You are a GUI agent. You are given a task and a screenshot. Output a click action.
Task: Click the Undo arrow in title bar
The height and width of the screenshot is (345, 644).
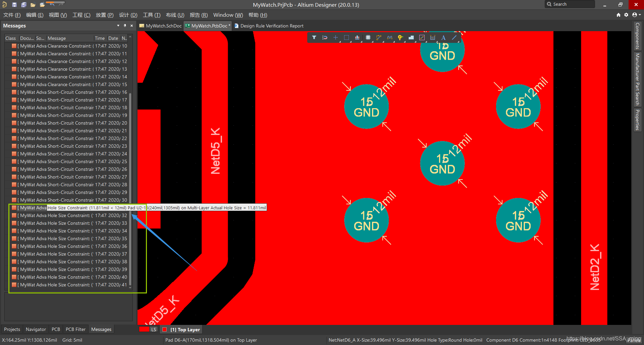click(52, 5)
